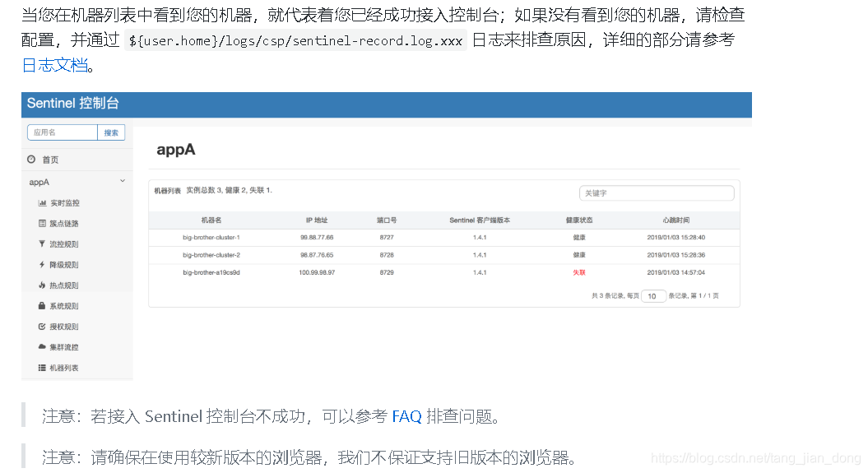This screenshot has height=473, width=868.
Task: Click the filter icon for 流控规则
Action: tap(42, 244)
